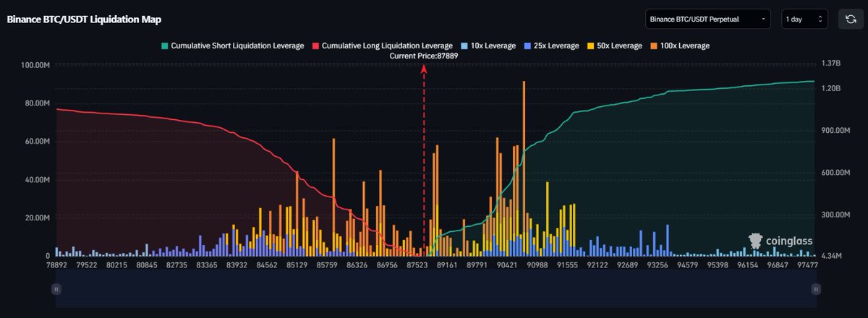The image size is (868, 318).
Task: Click the 85129 price axis label
Action: (299, 266)
